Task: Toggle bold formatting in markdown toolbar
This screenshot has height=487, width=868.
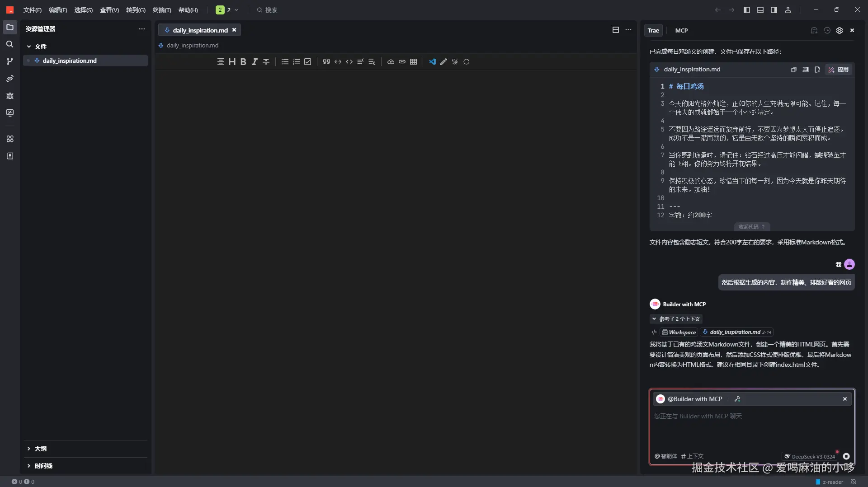Action: click(x=243, y=62)
